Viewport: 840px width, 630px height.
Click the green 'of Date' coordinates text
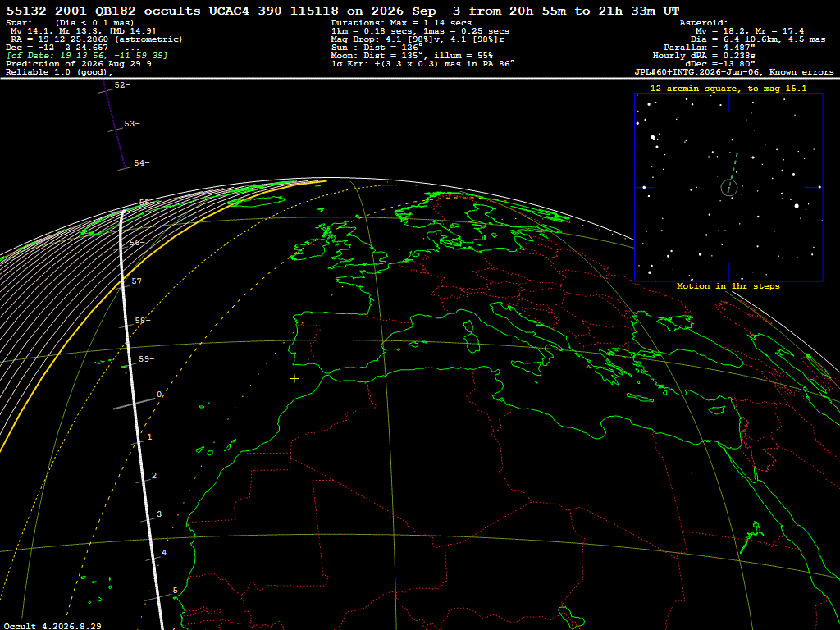tap(87, 56)
